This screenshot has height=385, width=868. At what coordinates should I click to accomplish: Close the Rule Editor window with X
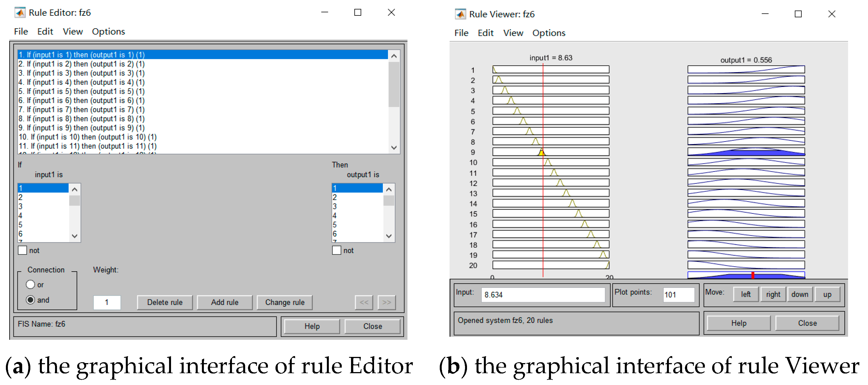pos(391,13)
